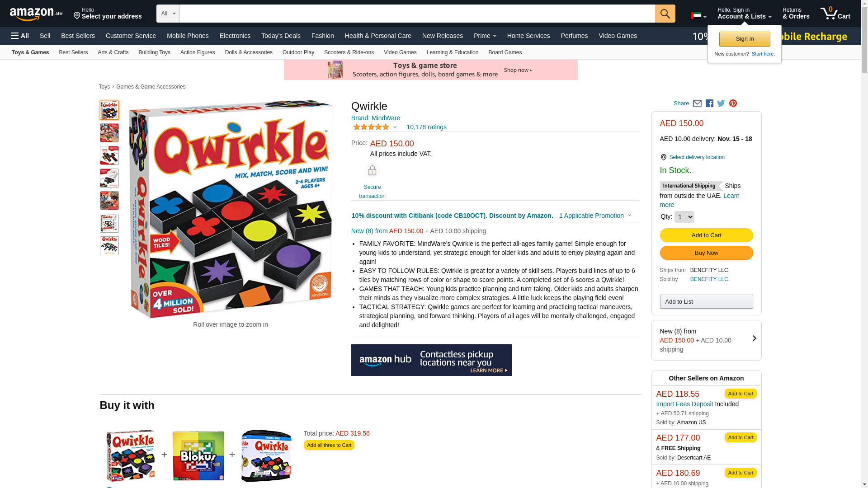Open the All hamburger menu
868x488 pixels.
point(20,36)
